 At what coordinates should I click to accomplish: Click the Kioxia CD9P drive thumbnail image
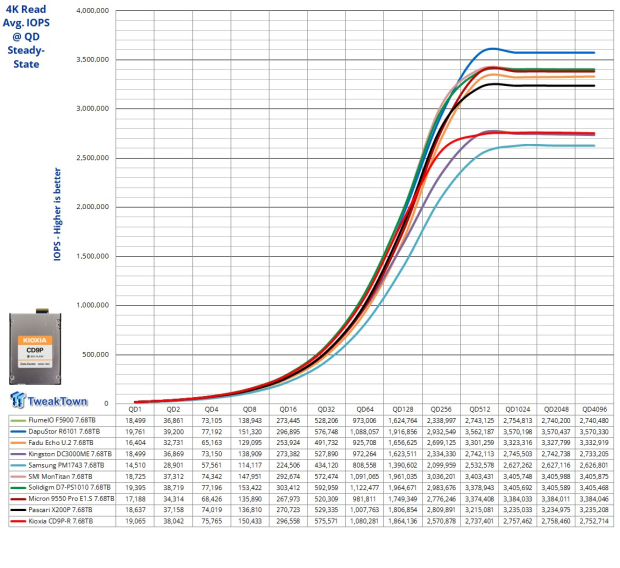[35, 346]
